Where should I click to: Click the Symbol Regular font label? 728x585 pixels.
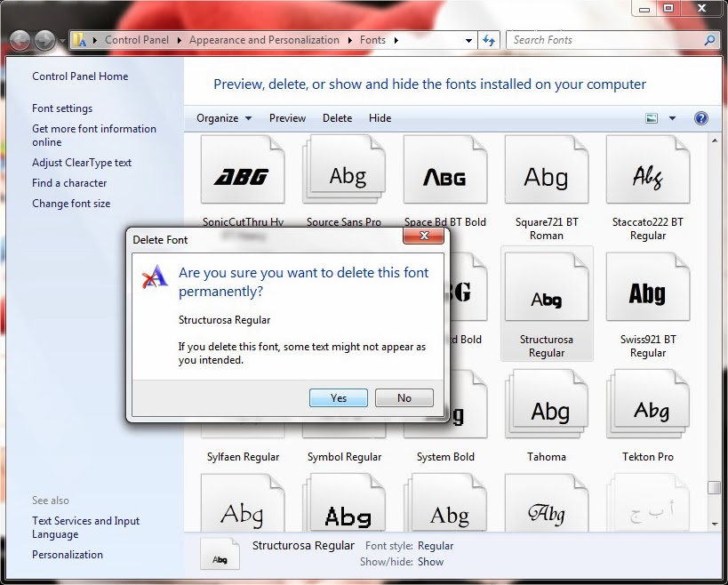click(344, 457)
